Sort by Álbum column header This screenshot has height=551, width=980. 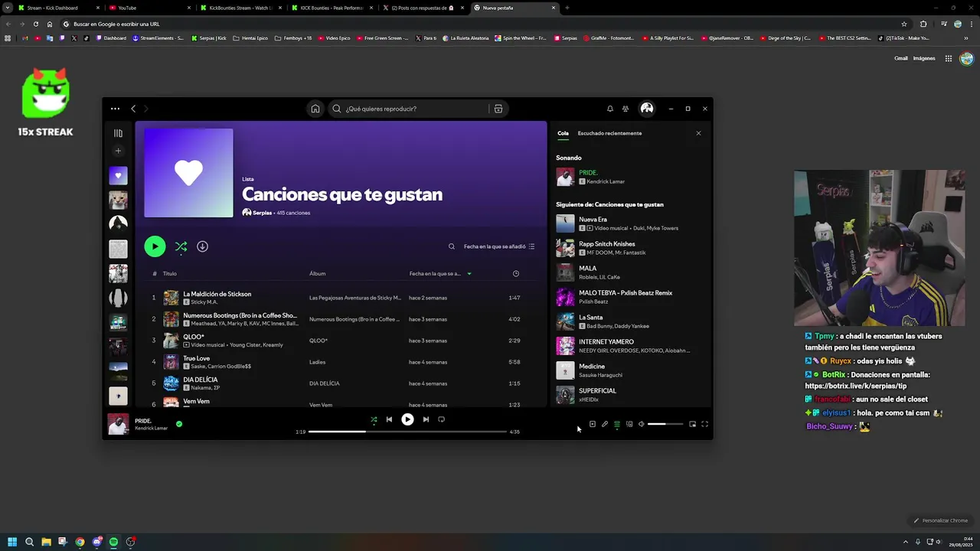coord(317,273)
